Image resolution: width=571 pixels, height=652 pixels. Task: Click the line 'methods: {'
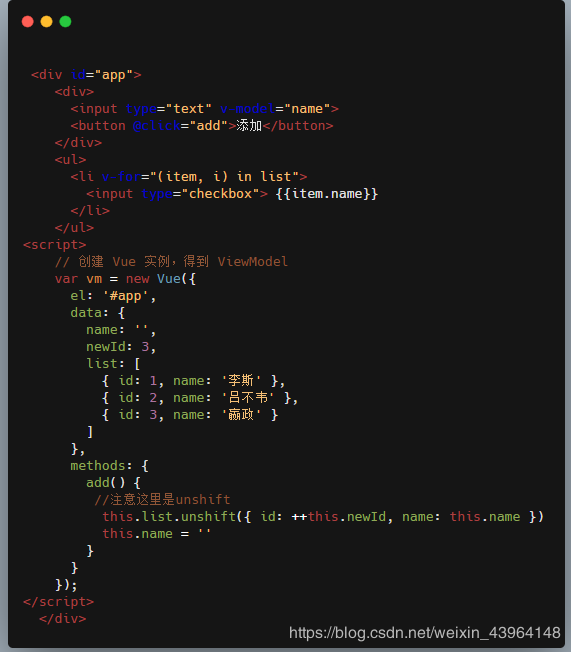109,466
